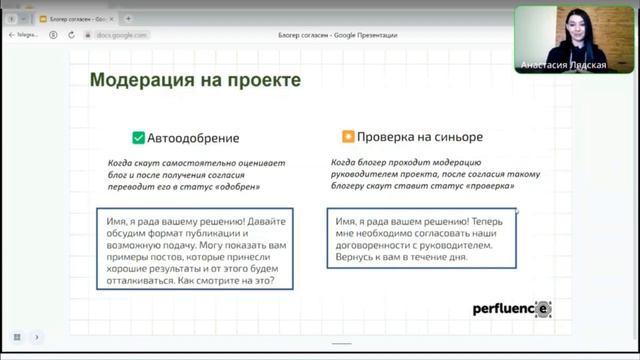Image resolution: width=640 pixels, height=360 pixels.
Task: Click the 'Автоодобрение' heading
Action: [193, 138]
